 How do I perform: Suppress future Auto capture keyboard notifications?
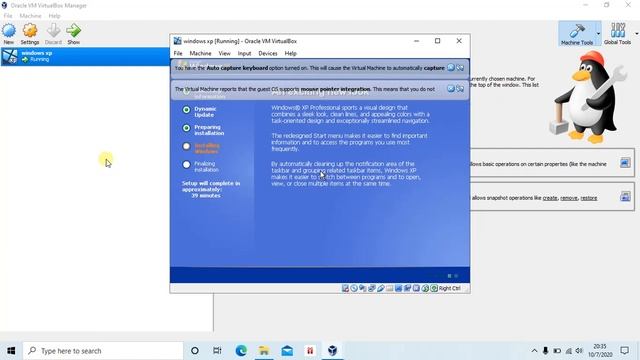[460, 68]
